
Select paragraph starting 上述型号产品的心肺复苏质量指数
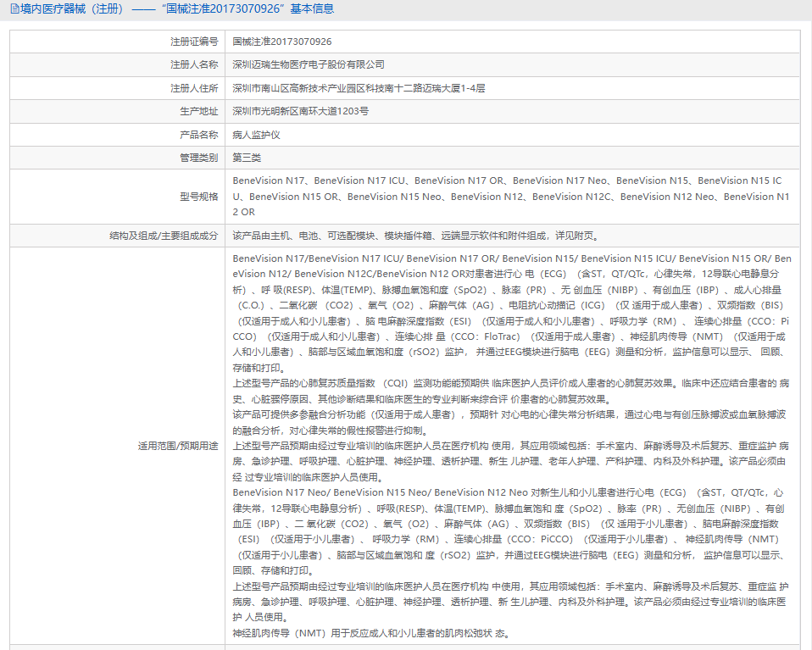coord(510,391)
